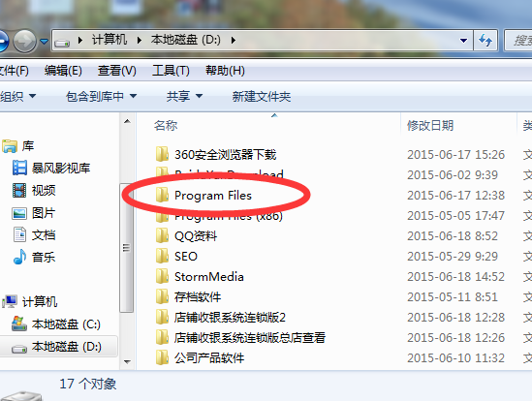Open the 查看(V) menu

[x=117, y=71]
